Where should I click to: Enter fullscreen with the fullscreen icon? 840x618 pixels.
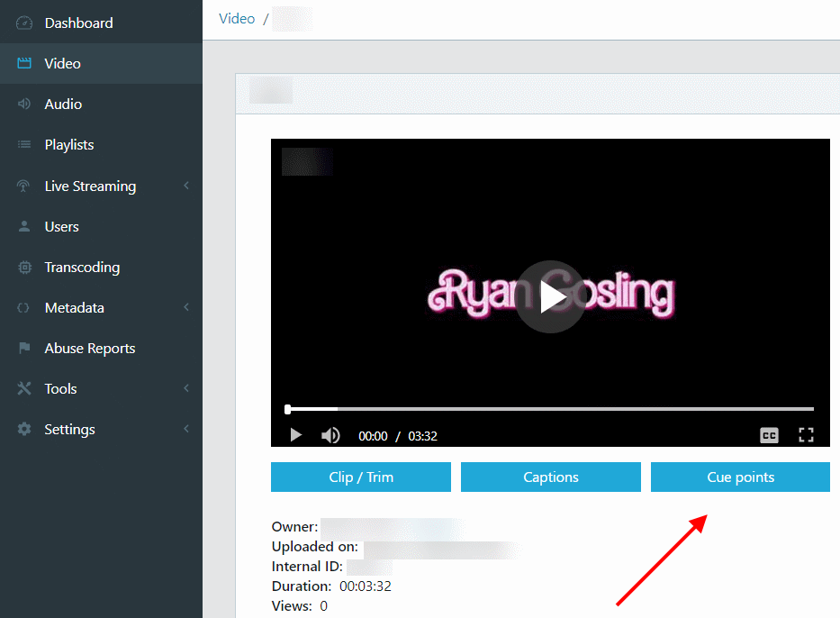pyautogui.click(x=806, y=435)
